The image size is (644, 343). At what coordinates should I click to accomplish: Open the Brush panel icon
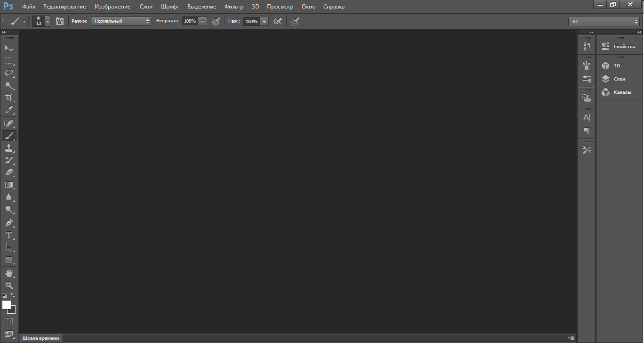pyautogui.click(x=587, y=66)
